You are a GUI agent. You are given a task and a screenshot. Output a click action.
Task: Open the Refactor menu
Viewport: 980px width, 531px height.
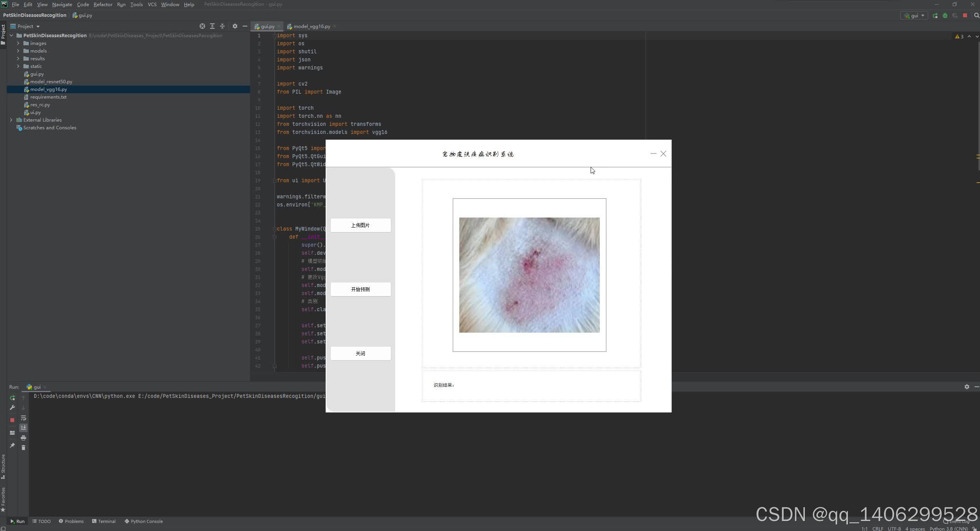pyautogui.click(x=103, y=5)
